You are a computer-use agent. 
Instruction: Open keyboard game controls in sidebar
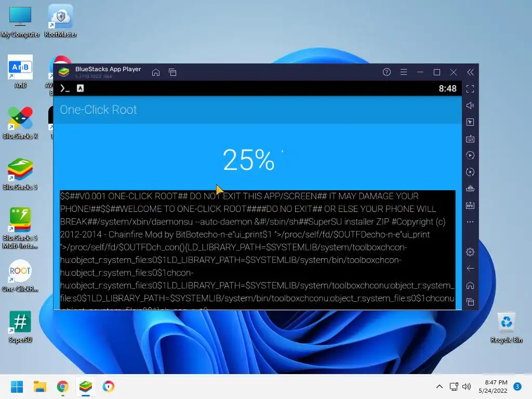(x=470, y=139)
